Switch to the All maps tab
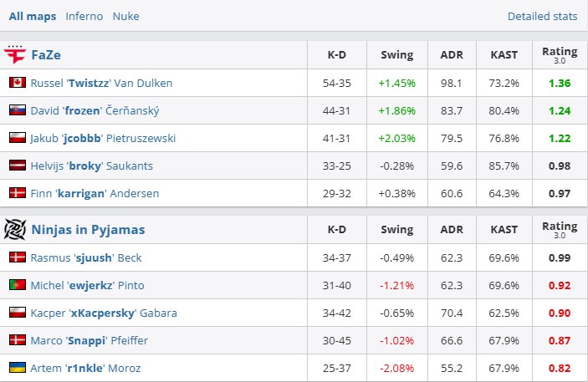This screenshot has height=382, width=588. [33, 16]
